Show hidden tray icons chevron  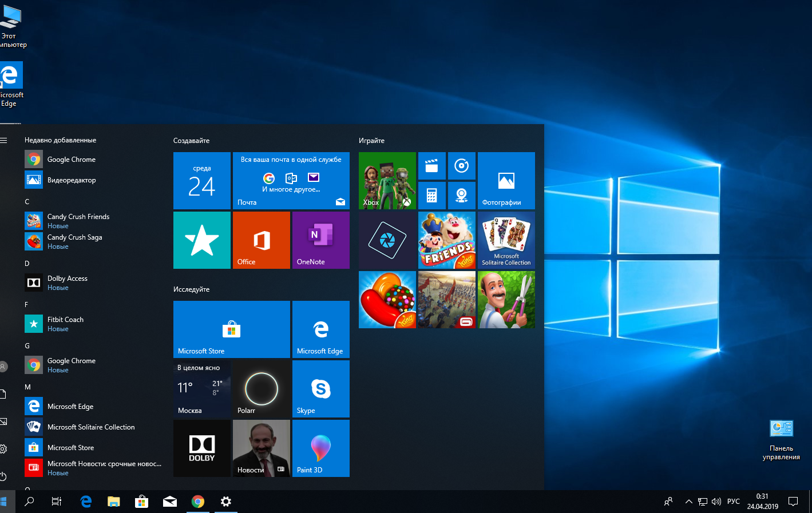coord(689,502)
